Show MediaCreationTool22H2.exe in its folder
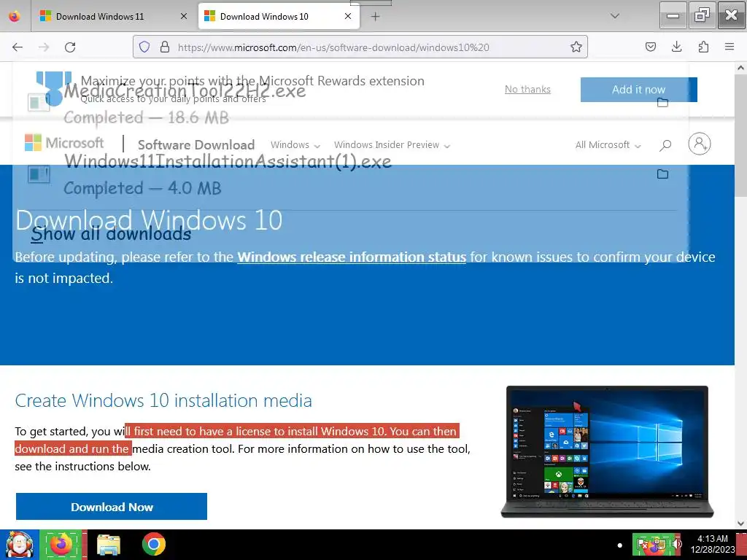 pyautogui.click(x=662, y=102)
